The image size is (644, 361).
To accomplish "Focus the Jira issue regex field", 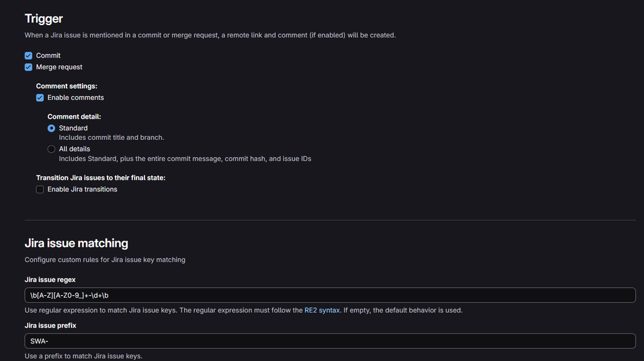I will (330, 295).
